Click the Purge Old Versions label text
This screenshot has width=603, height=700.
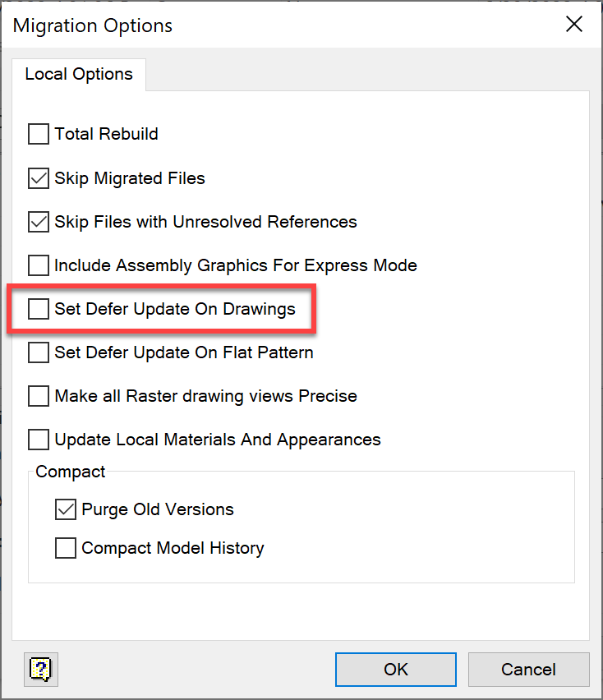(x=158, y=509)
